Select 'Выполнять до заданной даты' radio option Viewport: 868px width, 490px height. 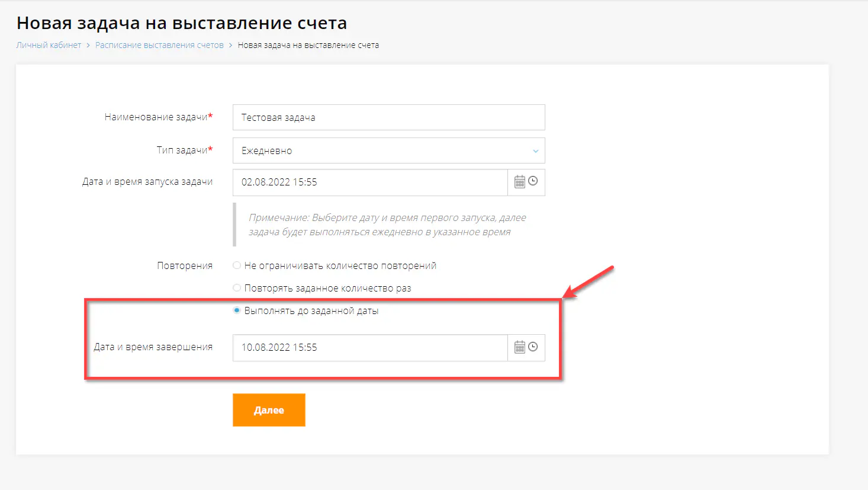coord(237,310)
